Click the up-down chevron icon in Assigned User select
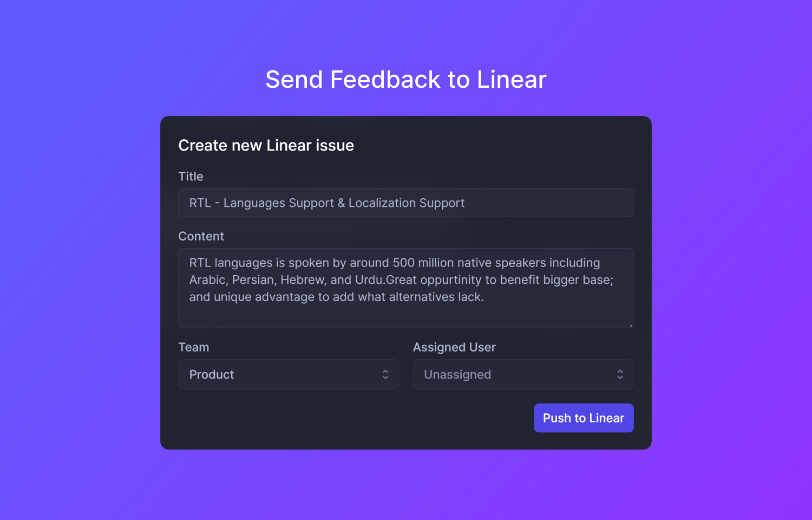The width and height of the screenshot is (812, 520). pyautogui.click(x=620, y=374)
